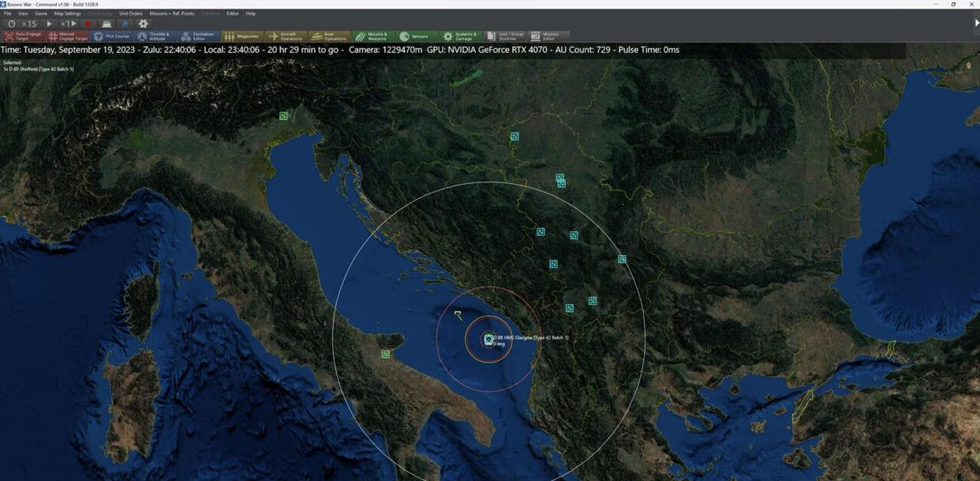Image resolution: width=980 pixels, height=481 pixels.
Task: Expand the side panel arrow at the window's right edge
Action: tap(976, 24)
